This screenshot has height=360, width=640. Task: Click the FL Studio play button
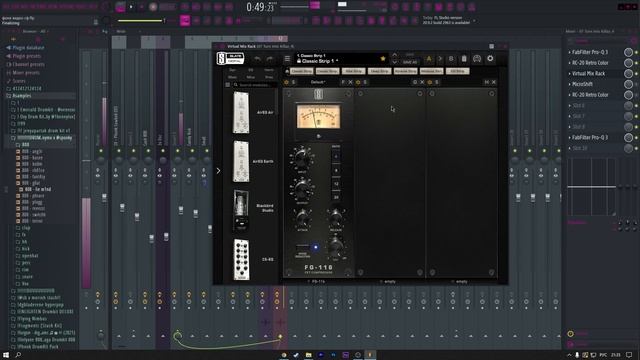(x=131, y=7)
